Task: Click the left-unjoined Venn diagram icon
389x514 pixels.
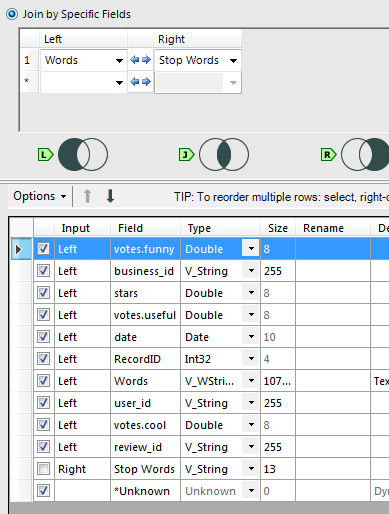Action: tap(83, 154)
